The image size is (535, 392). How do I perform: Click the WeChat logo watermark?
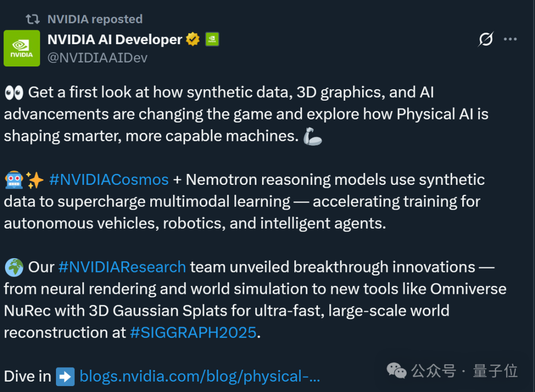tap(396, 370)
